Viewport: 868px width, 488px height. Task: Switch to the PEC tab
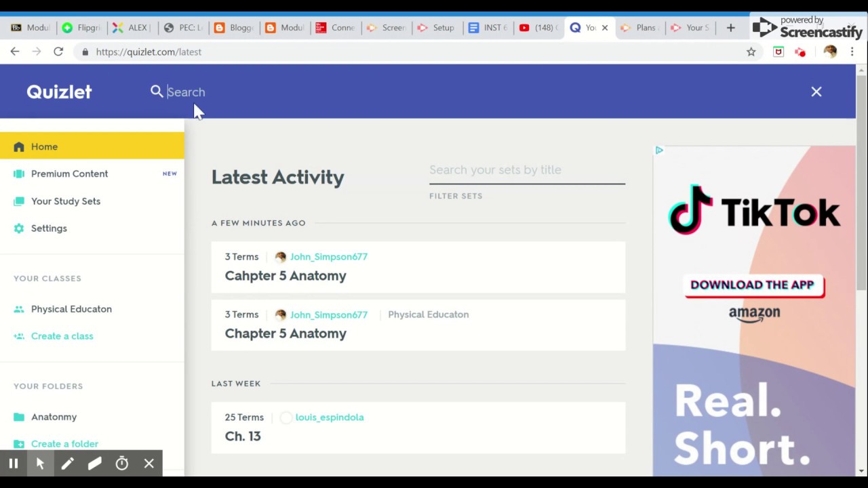pyautogui.click(x=183, y=28)
